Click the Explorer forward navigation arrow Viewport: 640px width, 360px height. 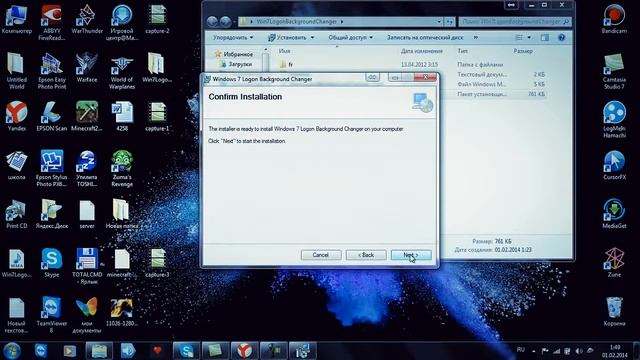(x=225, y=21)
